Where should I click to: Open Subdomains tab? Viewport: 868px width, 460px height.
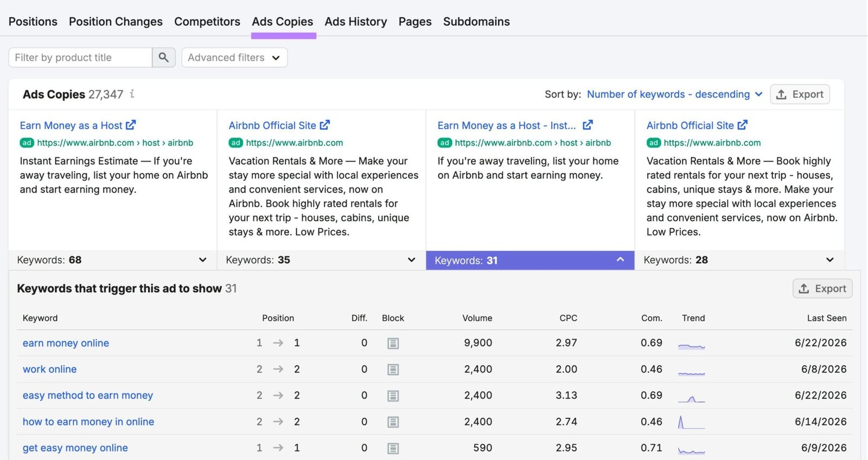[476, 22]
